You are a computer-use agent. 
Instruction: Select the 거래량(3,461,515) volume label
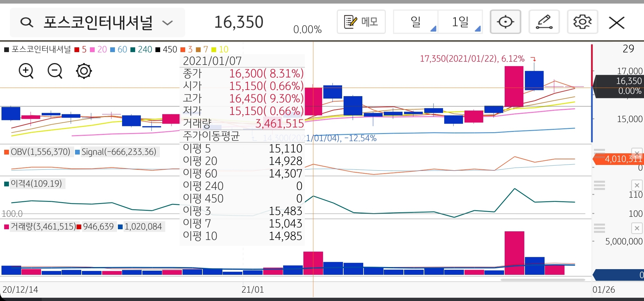pos(40,227)
